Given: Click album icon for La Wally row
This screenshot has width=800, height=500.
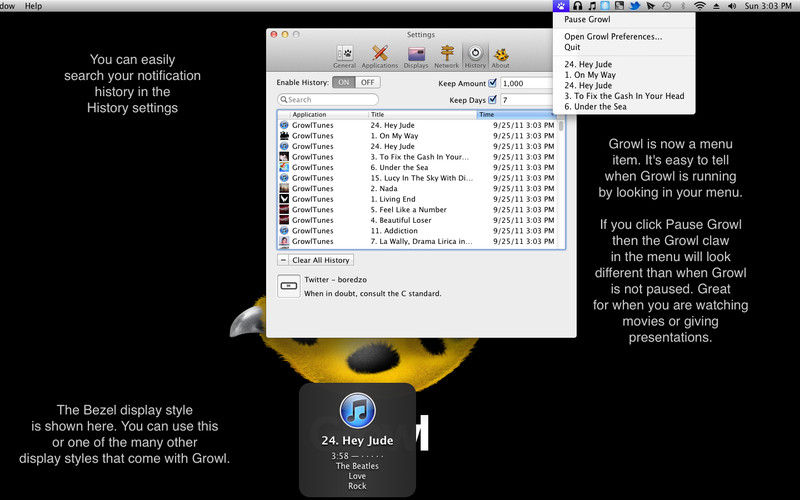Looking at the screenshot, I should point(284,241).
